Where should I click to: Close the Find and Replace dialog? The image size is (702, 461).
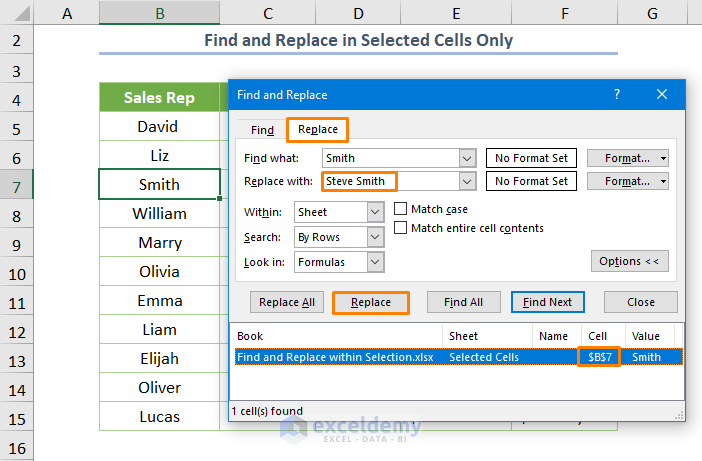point(662,95)
